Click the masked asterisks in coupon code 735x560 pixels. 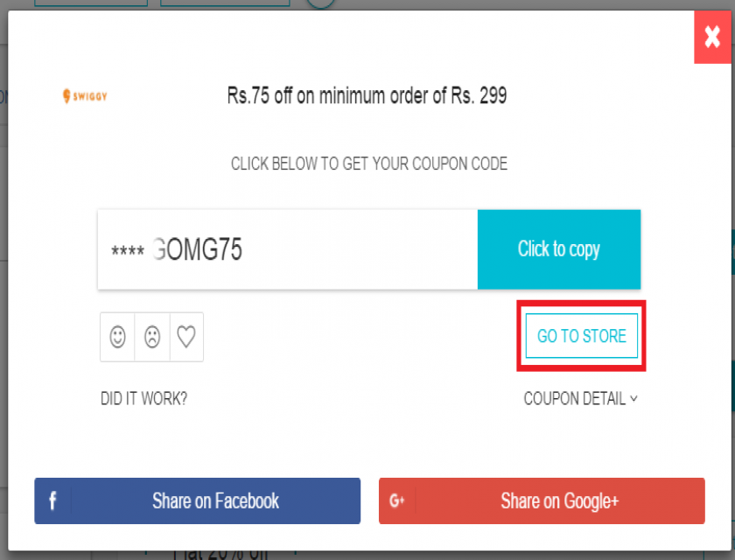click(x=128, y=251)
